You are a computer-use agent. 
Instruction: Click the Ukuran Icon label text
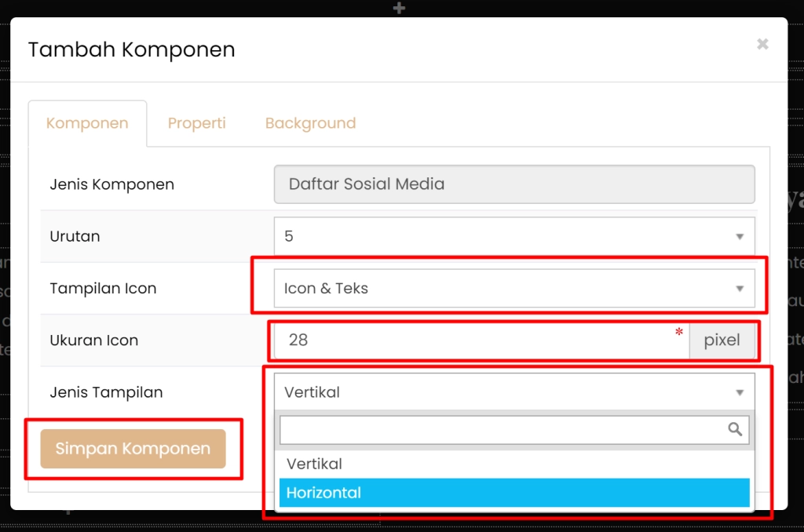coord(93,341)
